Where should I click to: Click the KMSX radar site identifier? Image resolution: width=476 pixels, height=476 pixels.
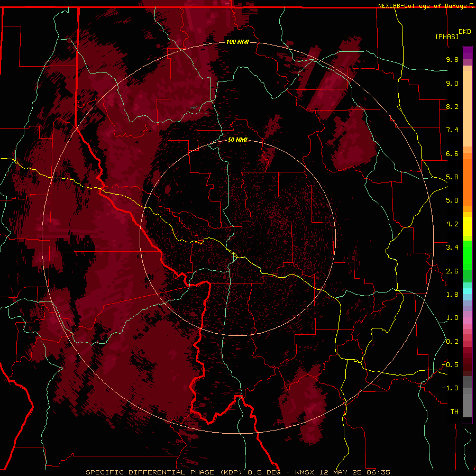point(305,472)
